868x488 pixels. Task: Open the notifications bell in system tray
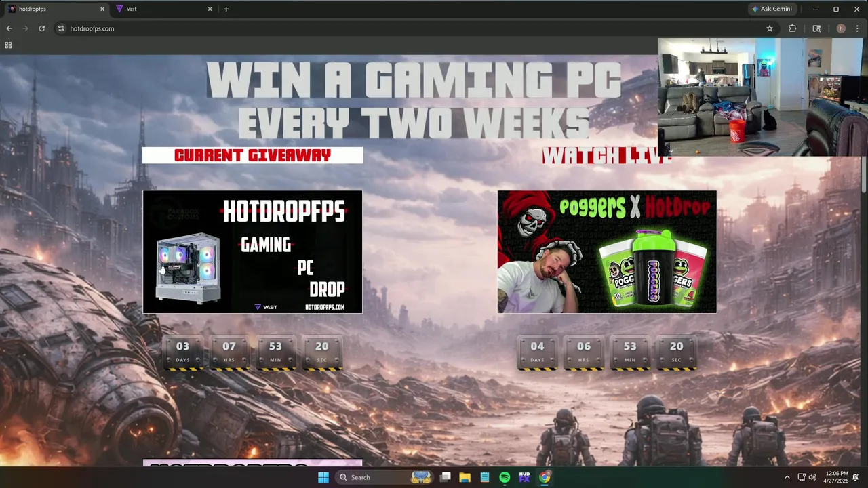856,477
